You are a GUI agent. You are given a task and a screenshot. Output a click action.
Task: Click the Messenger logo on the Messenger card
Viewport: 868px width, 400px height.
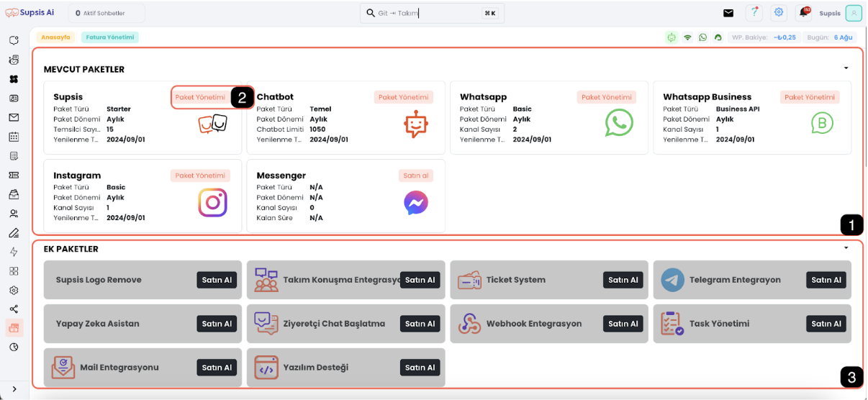[416, 203]
